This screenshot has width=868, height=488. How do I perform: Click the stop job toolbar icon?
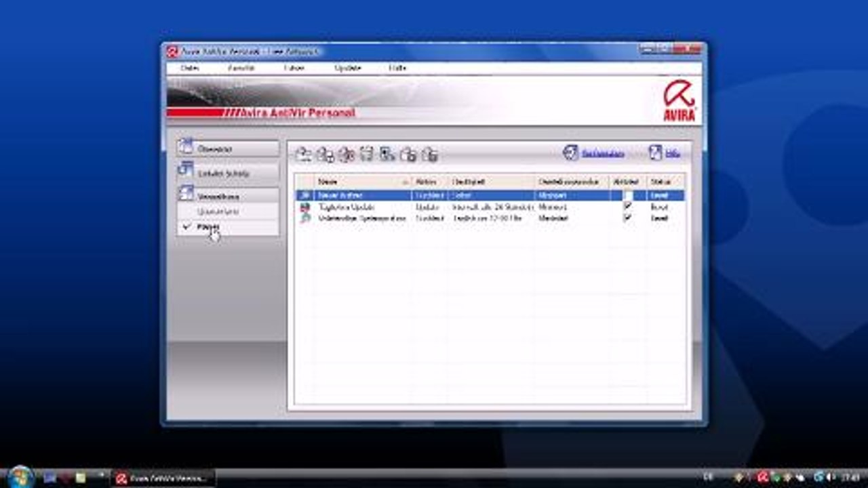[429, 155]
